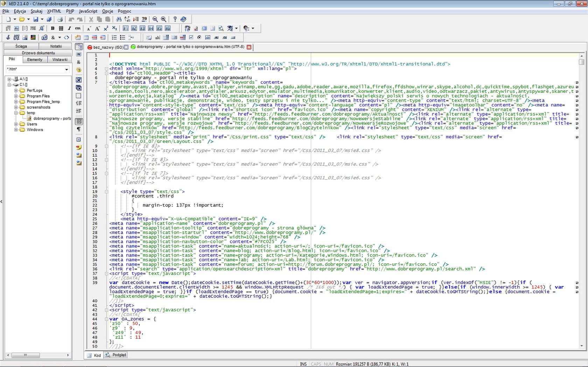
Task: Open the Opcje menu
Action: (x=108, y=11)
